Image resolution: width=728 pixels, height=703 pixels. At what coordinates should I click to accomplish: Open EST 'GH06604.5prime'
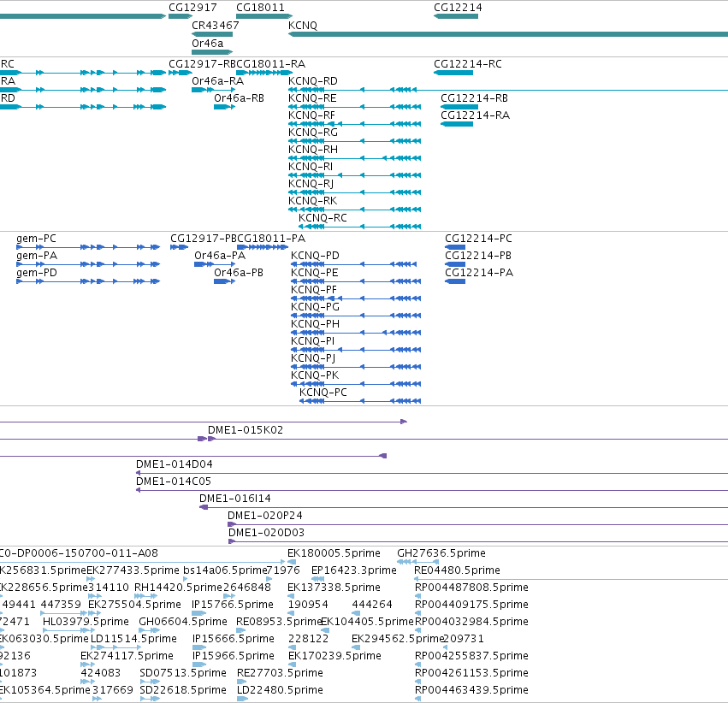point(183,623)
